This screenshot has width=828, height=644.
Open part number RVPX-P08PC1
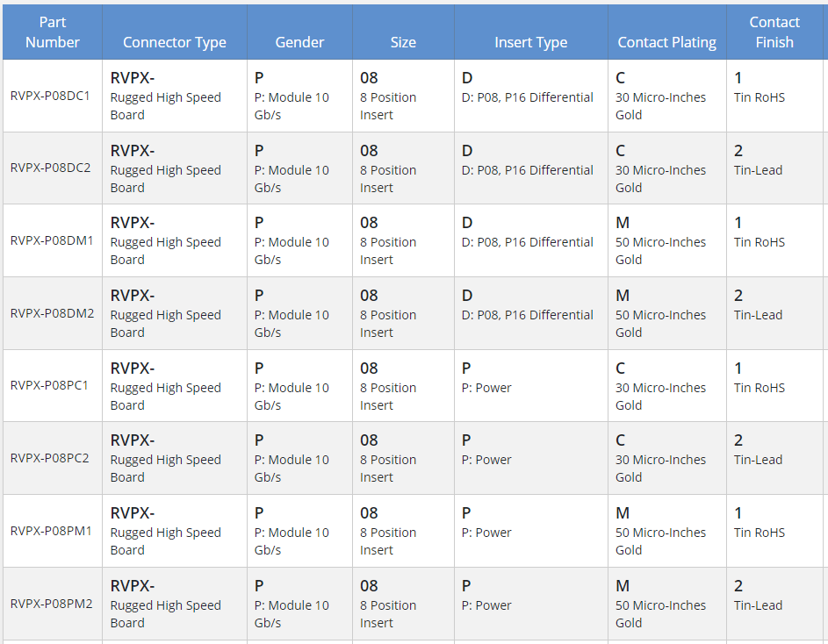click(49, 386)
